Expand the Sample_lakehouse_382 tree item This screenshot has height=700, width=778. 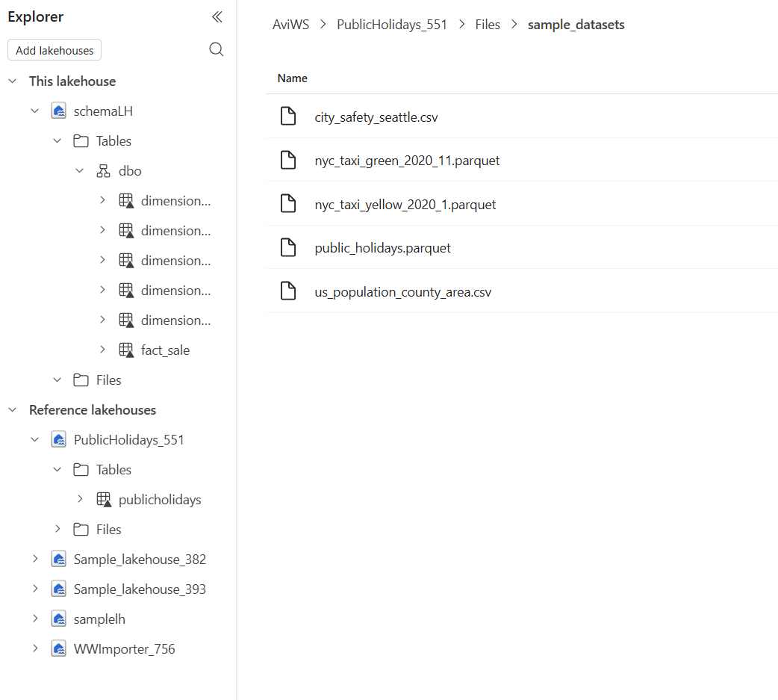click(x=35, y=559)
